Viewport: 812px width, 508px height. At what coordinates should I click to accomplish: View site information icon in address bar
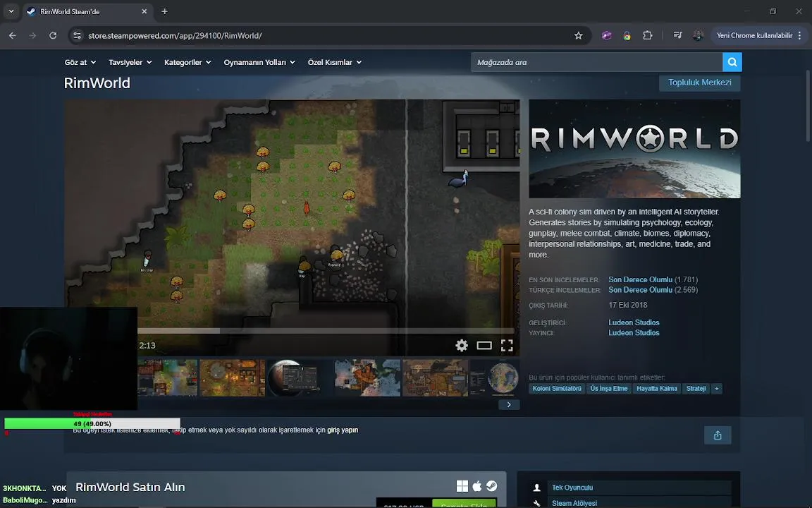[x=77, y=36]
